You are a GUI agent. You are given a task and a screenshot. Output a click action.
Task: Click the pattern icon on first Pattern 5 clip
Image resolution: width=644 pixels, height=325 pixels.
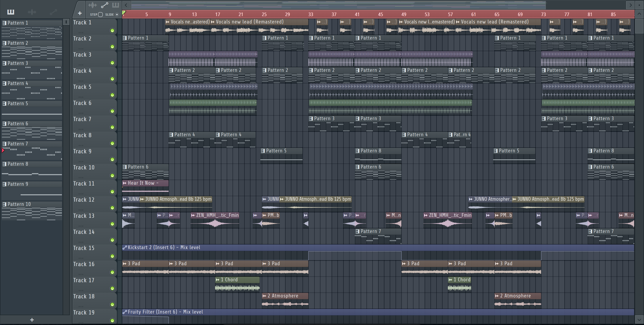(x=263, y=151)
